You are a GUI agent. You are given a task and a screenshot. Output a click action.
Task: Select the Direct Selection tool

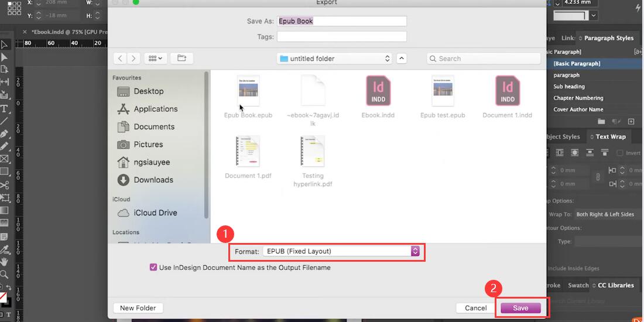click(4, 57)
